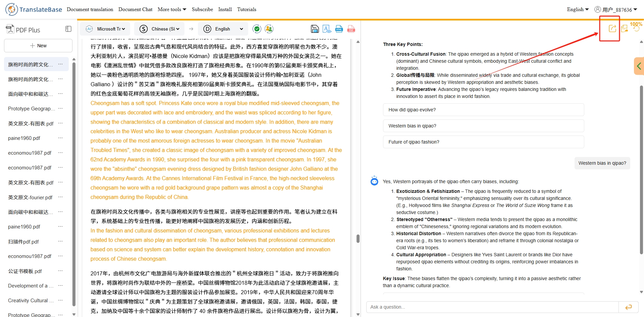Open options menu for Creativity Cultural ...
Image resolution: width=644 pixels, height=317 pixels.
coord(60,300)
